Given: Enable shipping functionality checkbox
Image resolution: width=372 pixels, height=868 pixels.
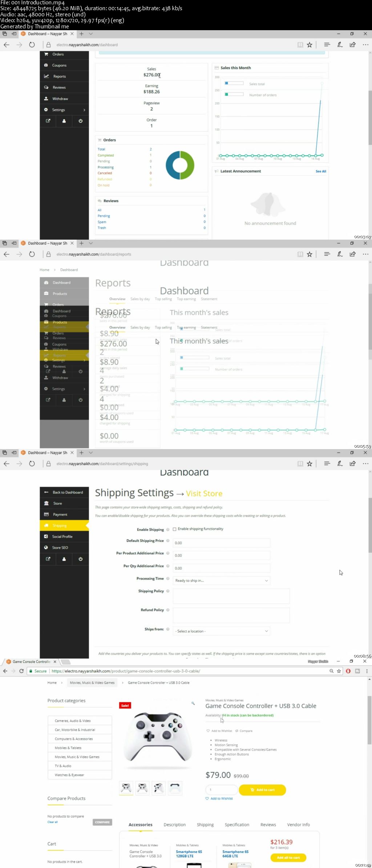Looking at the screenshot, I should tap(175, 529).
